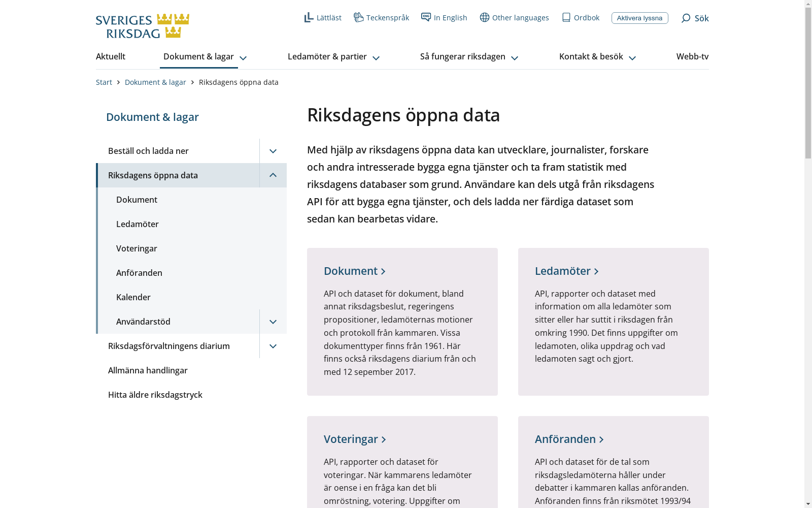This screenshot has width=812, height=508.
Task: Open the Dokument & lagar sidebar heading
Action: point(152,117)
